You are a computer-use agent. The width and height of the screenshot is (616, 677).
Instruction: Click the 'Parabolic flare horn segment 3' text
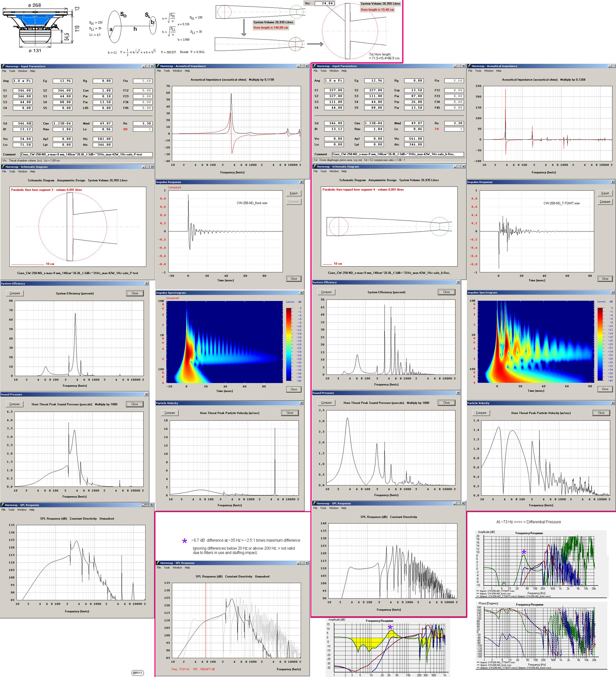pos(46,190)
